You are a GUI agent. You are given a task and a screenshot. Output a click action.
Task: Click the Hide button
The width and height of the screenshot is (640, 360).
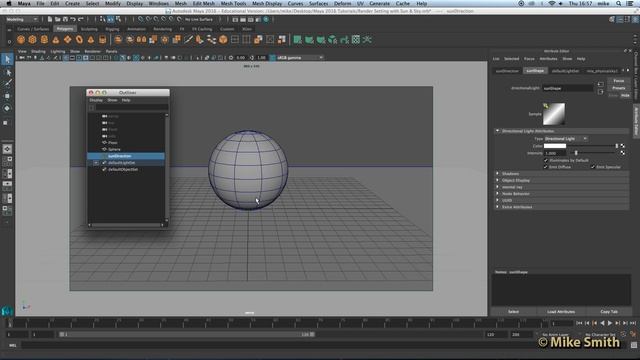coord(625,95)
